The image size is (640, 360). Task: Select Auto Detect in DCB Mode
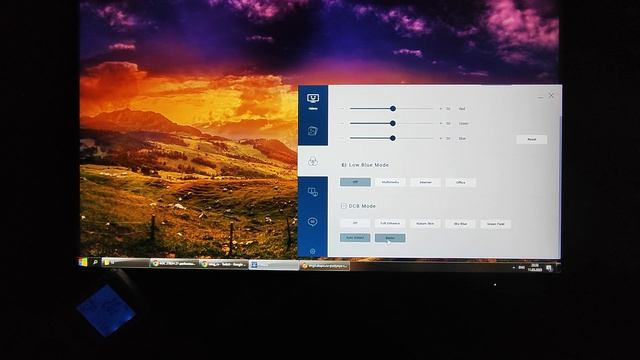[355, 238]
